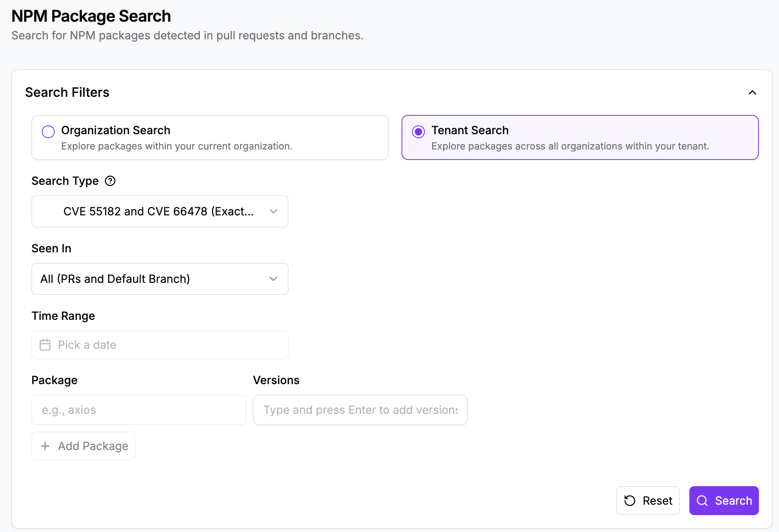Image resolution: width=779 pixels, height=532 pixels.
Task: Select the Tenant Search radio button
Action: click(418, 131)
